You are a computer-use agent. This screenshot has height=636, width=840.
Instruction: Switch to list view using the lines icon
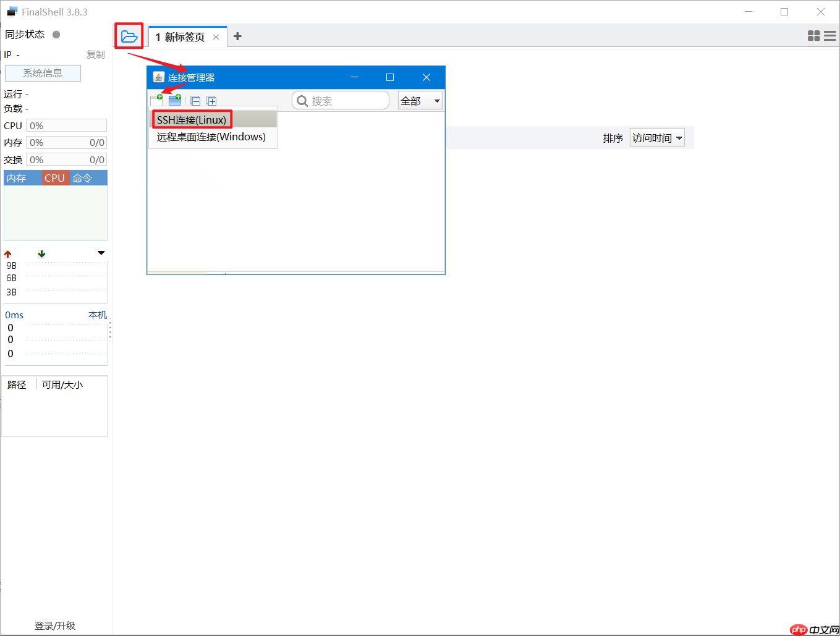click(x=830, y=35)
